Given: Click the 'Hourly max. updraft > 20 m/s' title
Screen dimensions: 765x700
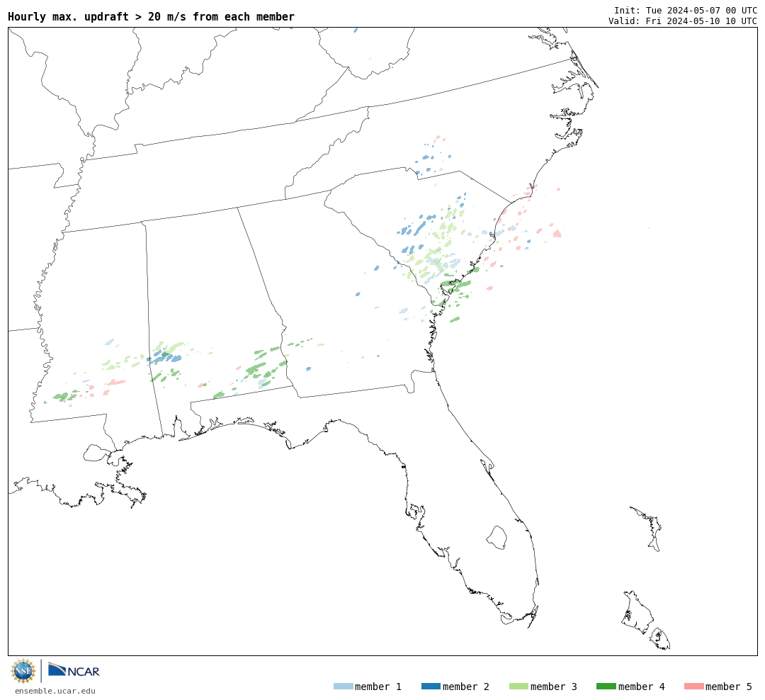Looking at the screenshot, I should tap(152, 16).
